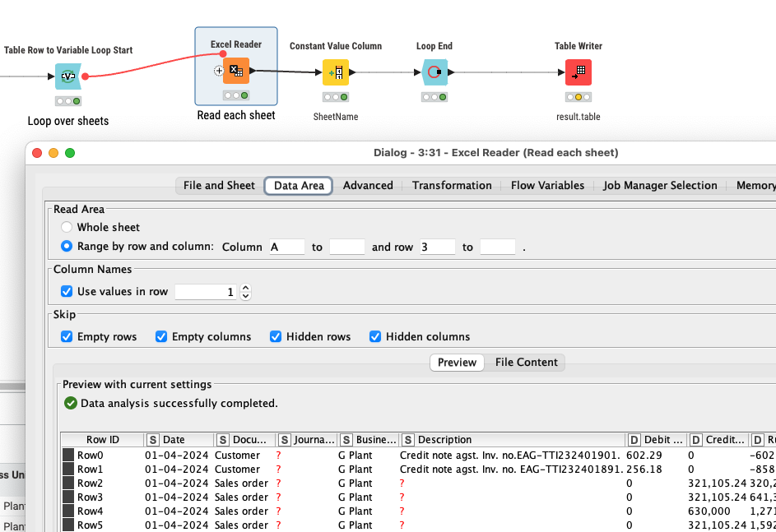
Task: Click the Busine... column header
Action: pyautogui.click(x=369, y=440)
